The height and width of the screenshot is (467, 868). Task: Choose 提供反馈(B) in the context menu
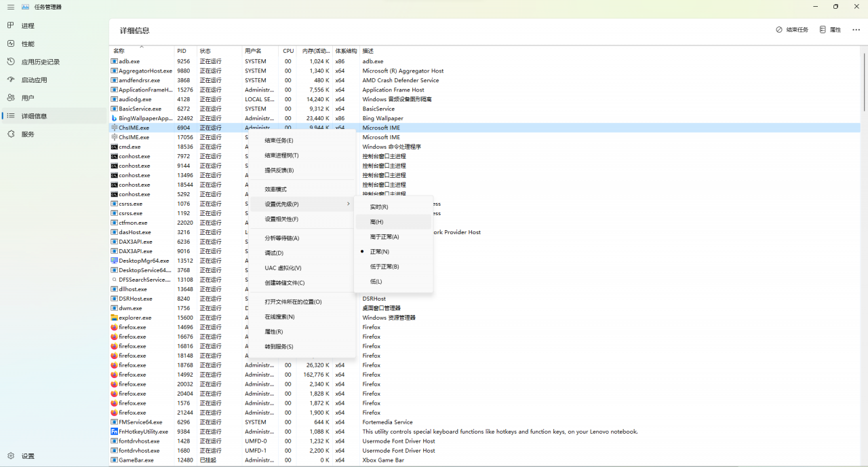pyautogui.click(x=301, y=170)
